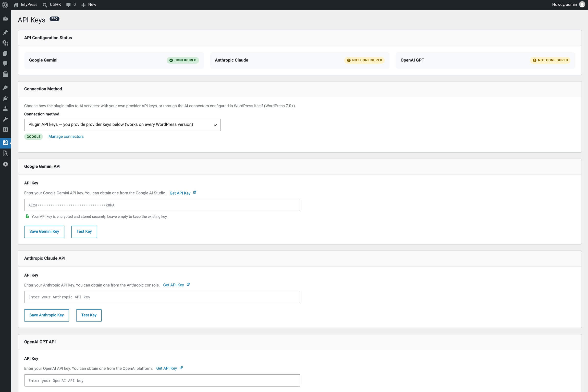
Task: Open the comments bubble in admin bar
Action: [x=69, y=5]
